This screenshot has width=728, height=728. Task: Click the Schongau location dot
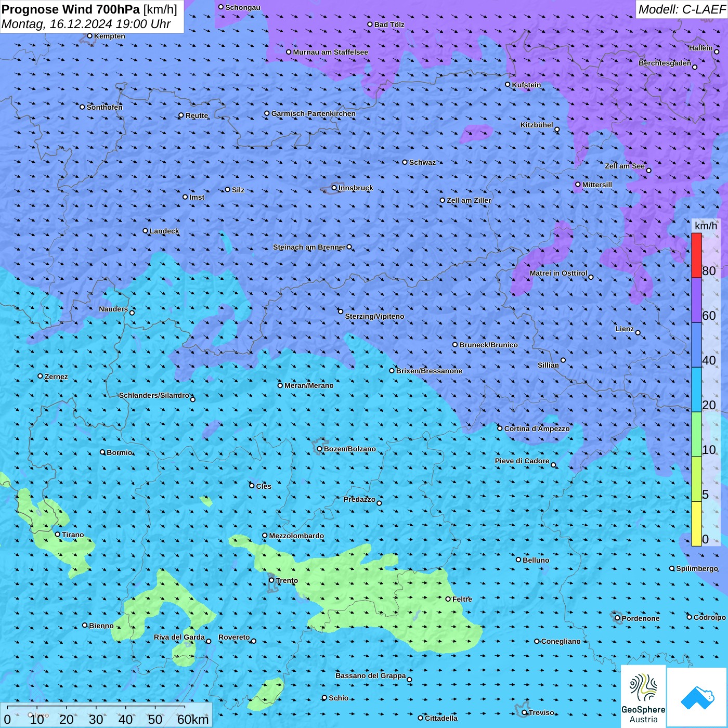pos(221,7)
